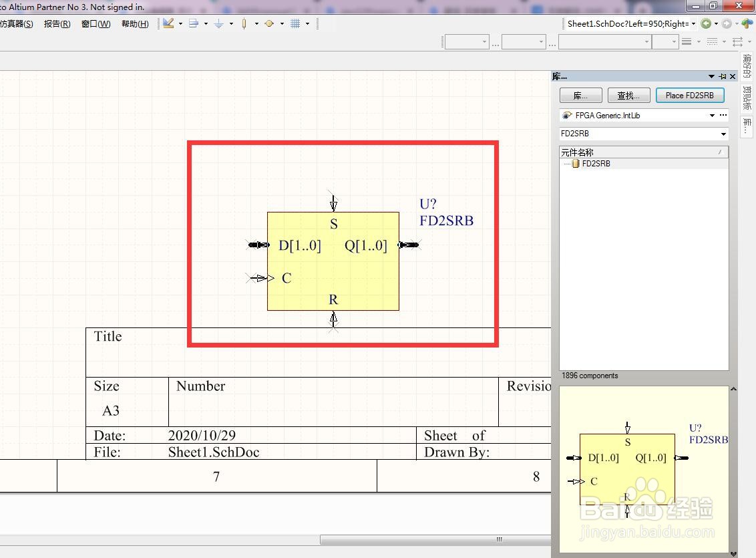Open Libraries panel options arrow

click(712, 76)
